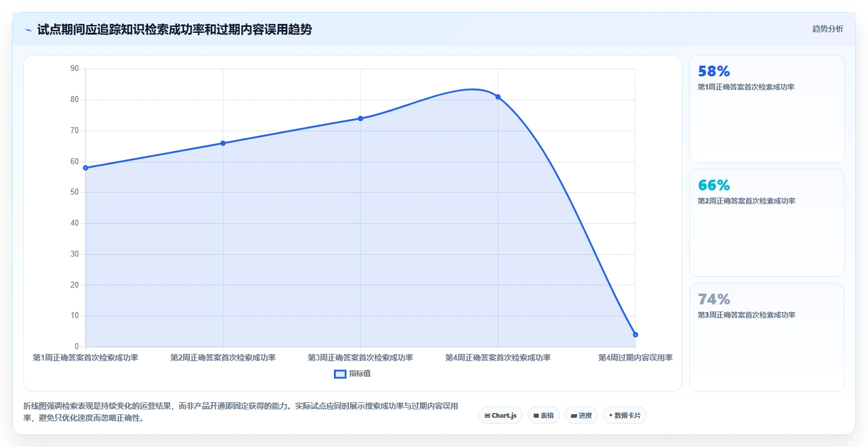The image size is (868, 447).
Task: Click the 数据卡片 tag
Action: click(x=625, y=415)
